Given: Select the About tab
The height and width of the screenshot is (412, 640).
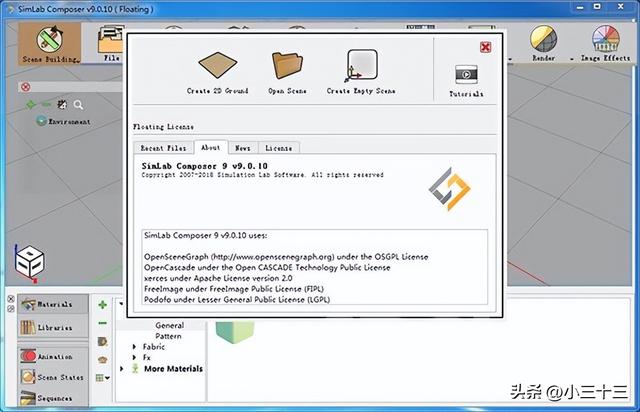Looking at the screenshot, I should [211, 147].
